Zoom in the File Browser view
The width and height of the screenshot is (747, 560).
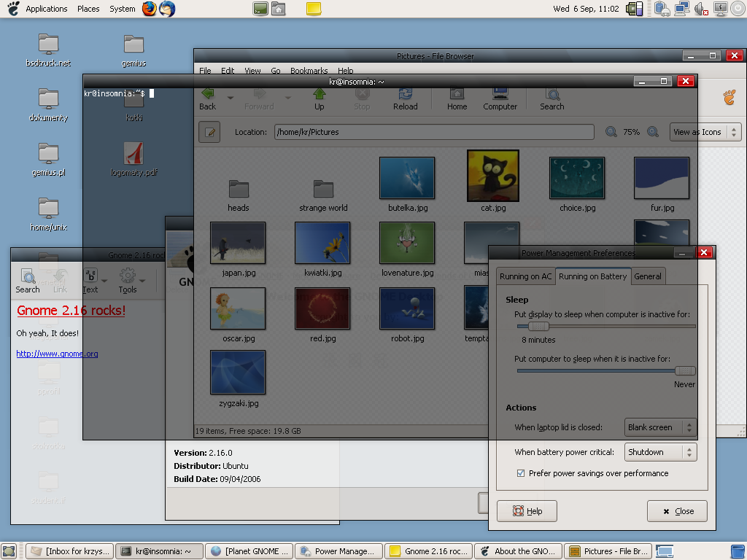653,132
